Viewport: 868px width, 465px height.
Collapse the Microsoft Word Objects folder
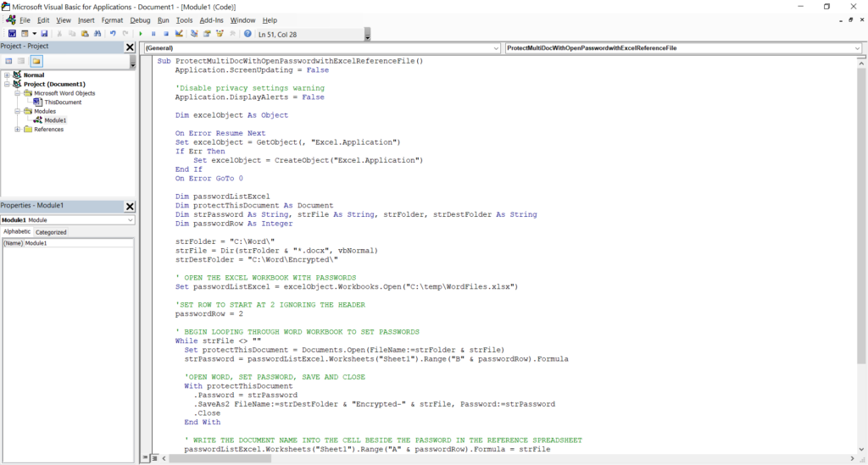click(x=17, y=93)
